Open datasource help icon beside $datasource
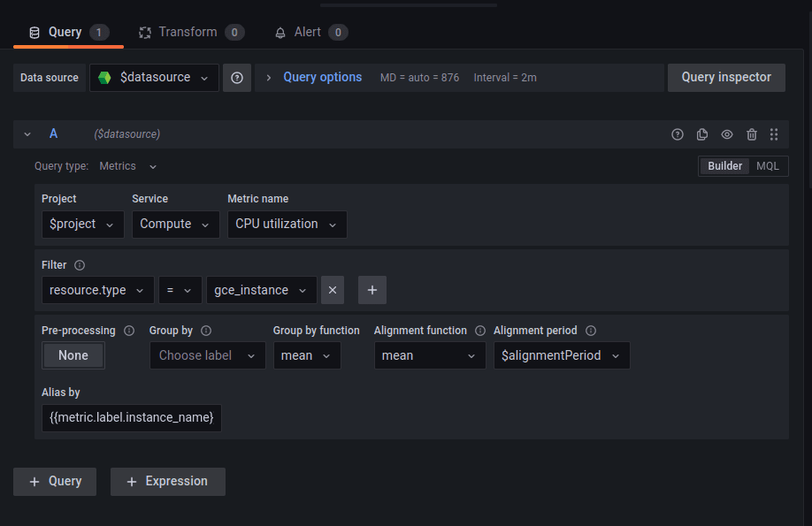This screenshot has height=526, width=812. (236, 78)
